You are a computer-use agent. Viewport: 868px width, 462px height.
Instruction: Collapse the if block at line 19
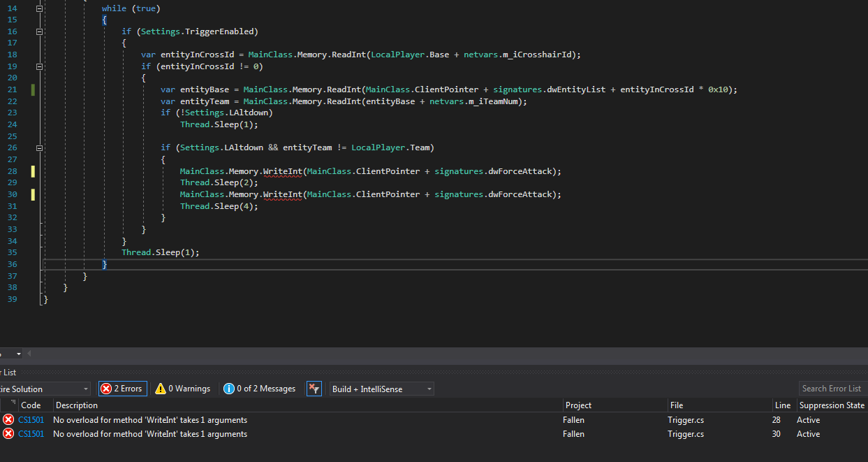click(x=39, y=66)
